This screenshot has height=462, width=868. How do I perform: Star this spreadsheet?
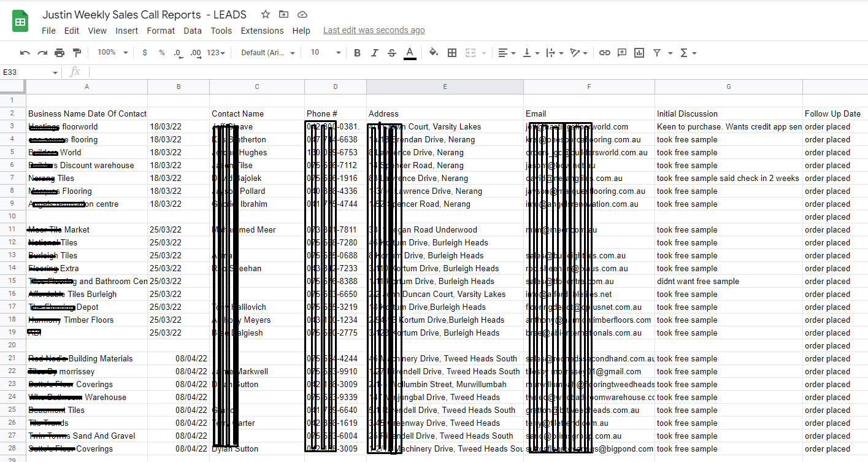pos(266,15)
